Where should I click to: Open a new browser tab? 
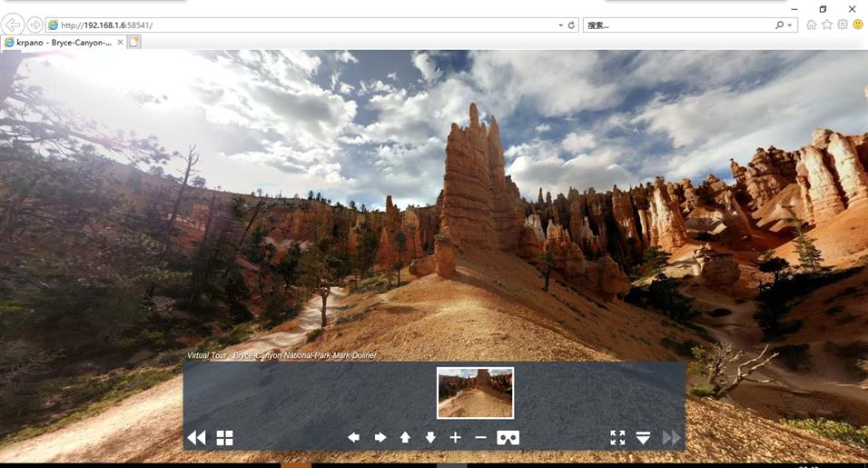134,42
